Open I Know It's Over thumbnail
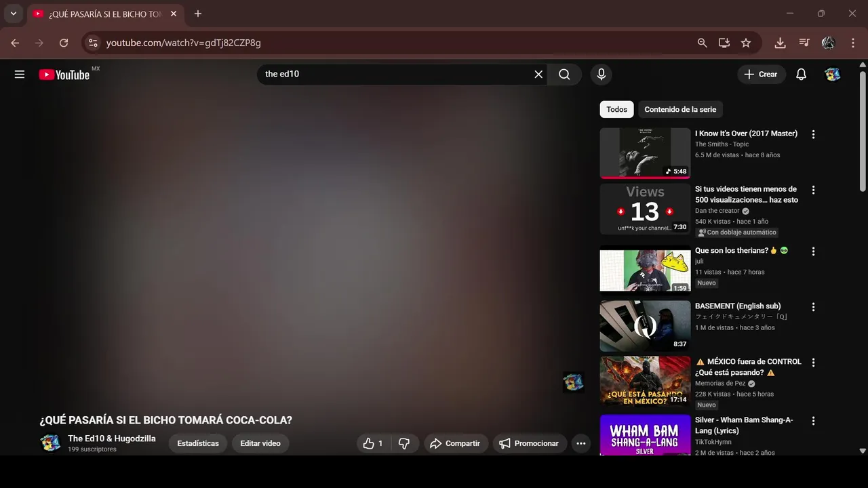The image size is (868, 488). (645, 153)
